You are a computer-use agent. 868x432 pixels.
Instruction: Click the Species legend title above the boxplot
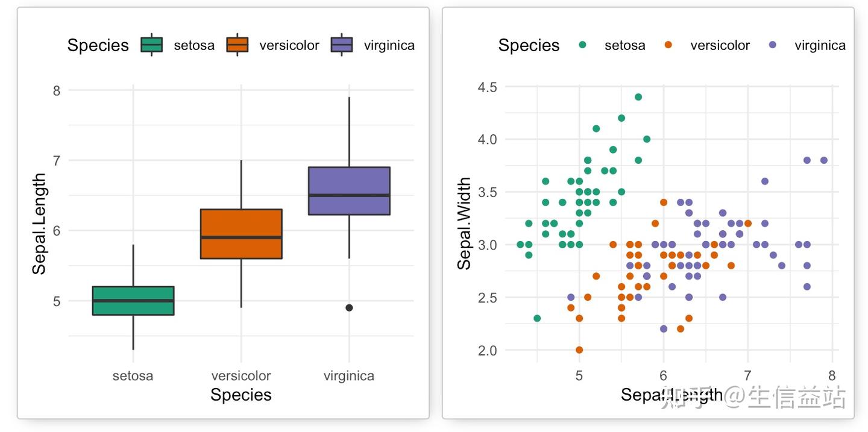(x=98, y=45)
